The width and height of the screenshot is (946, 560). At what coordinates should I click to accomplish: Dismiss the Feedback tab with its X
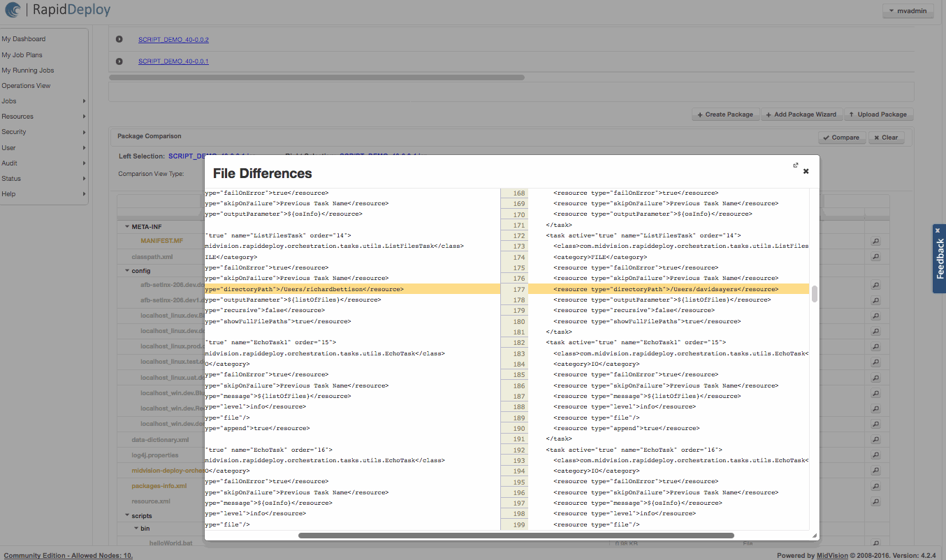[x=938, y=230]
